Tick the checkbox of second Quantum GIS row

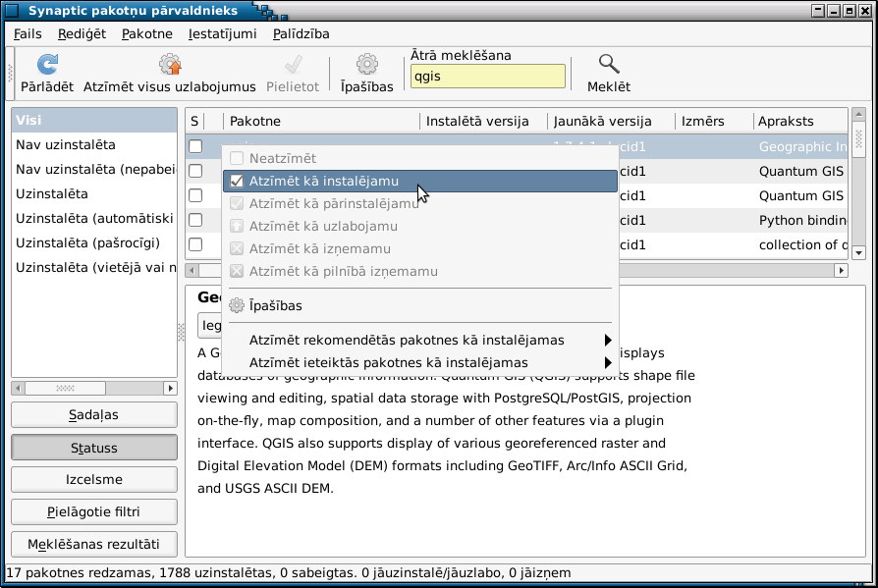coord(195,195)
